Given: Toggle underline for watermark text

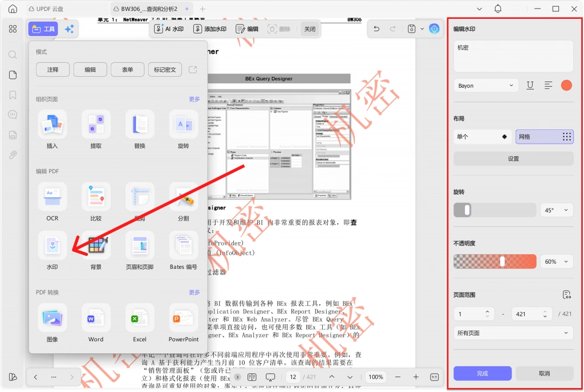Looking at the screenshot, I should point(530,85).
